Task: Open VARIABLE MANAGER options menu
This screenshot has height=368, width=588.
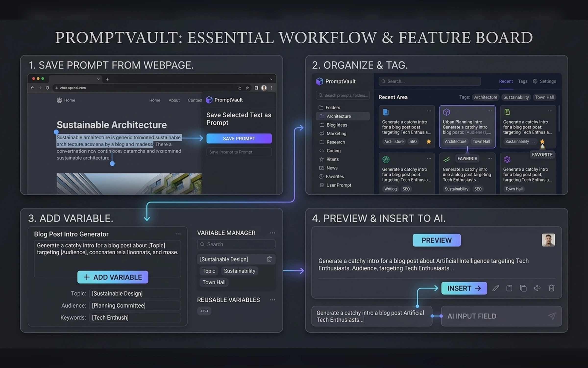Action: (x=272, y=233)
